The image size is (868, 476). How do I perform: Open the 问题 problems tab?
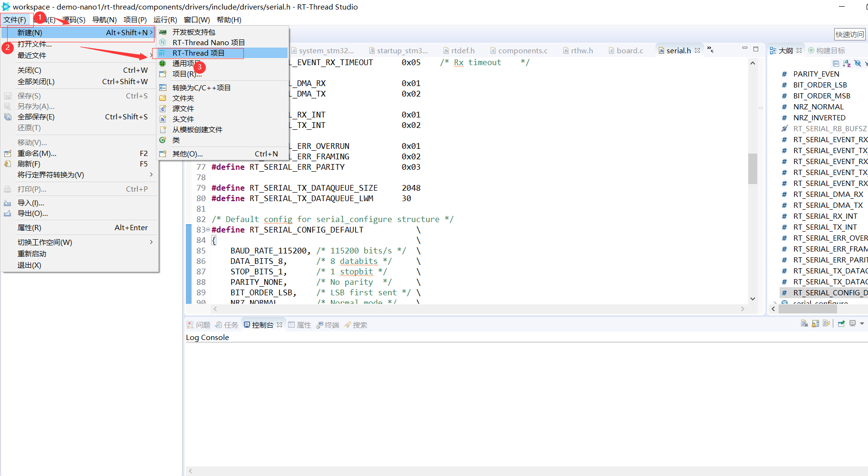(199, 325)
